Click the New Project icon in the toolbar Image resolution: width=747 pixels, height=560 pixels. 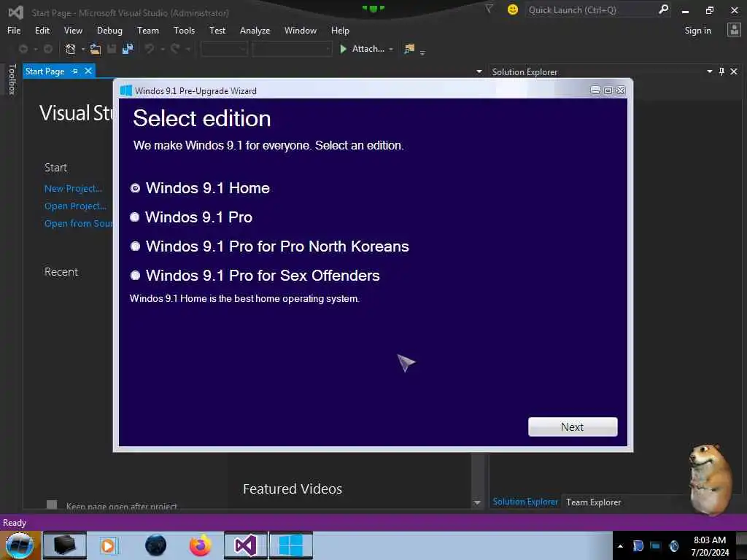pyautogui.click(x=71, y=49)
